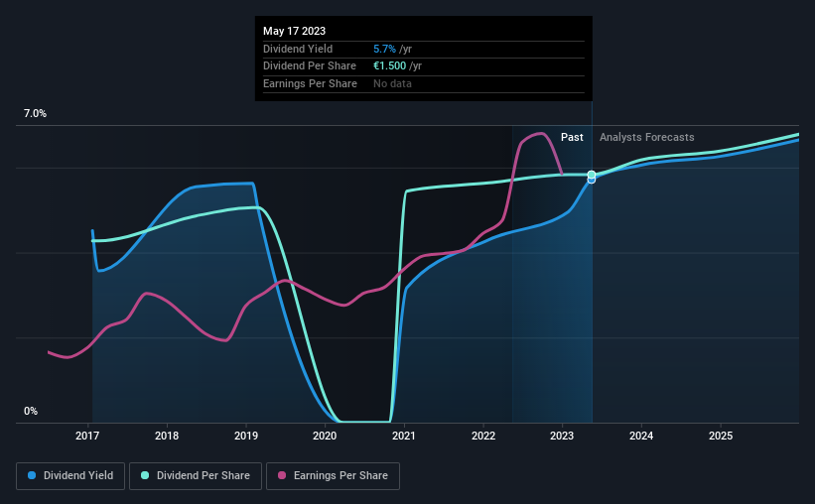Image resolution: width=815 pixels, height=504 pixels.
Task: Click the Dividend Per Share tooltip row label
Action: click(x=310, y=66)
